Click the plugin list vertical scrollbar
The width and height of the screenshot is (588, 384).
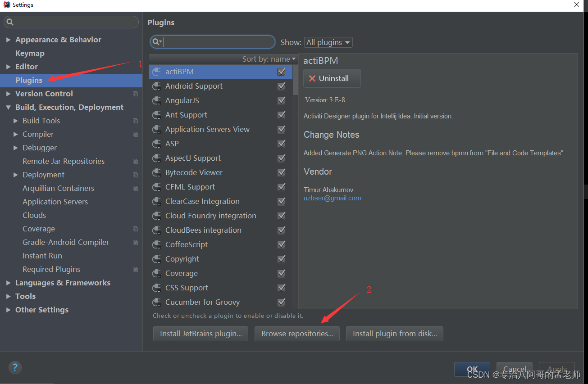pyautogui.click(x=295, y=80)
